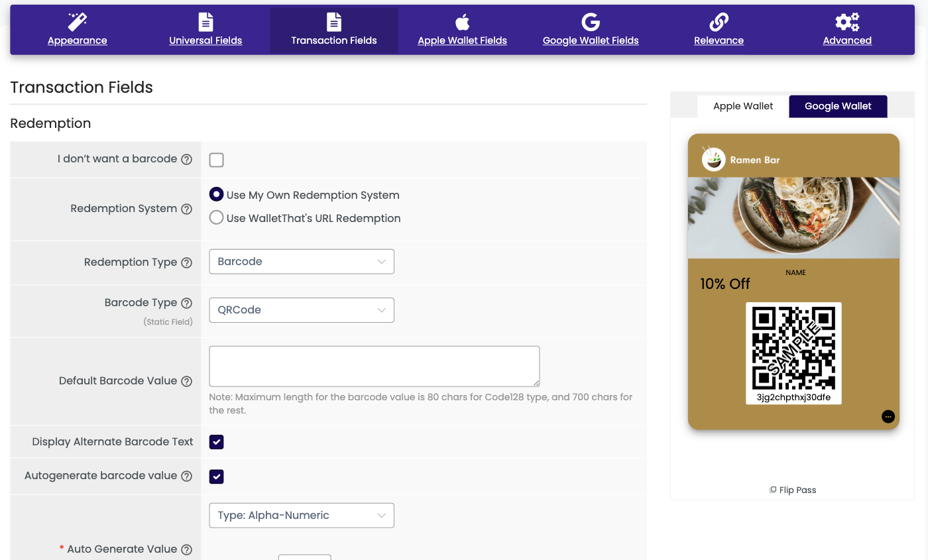Open the Universal Fields tab
This screenshot has width=928, height=560.
(205, 30)
